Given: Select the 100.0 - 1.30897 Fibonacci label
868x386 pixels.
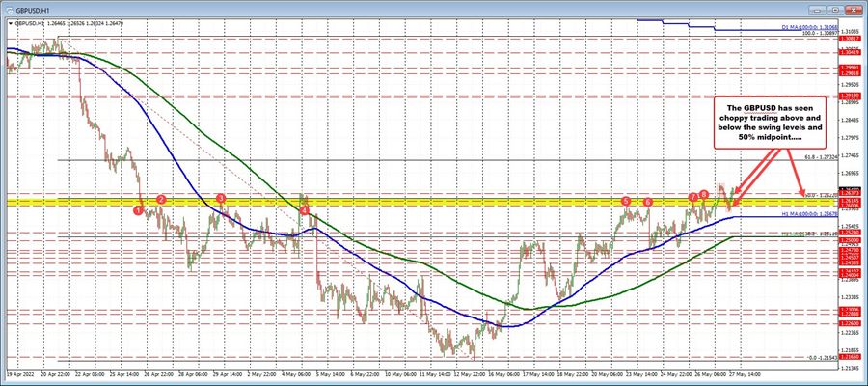Looking at the screenshot, I should [820, 33].
